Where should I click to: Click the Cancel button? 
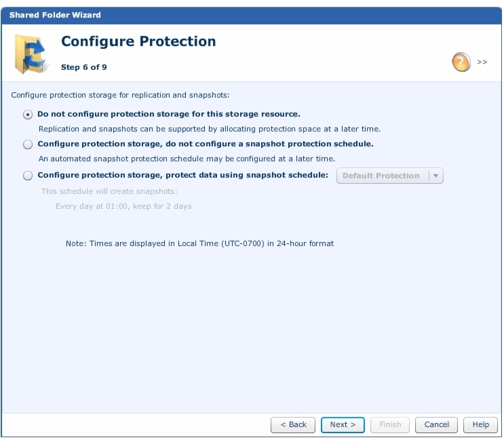point(436,424)
